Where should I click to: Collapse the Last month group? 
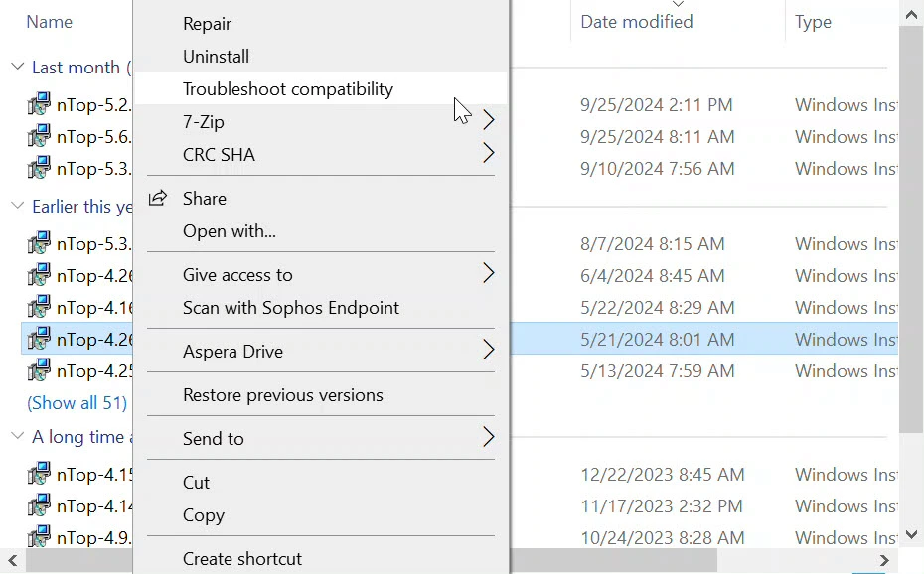coord(16,67)
